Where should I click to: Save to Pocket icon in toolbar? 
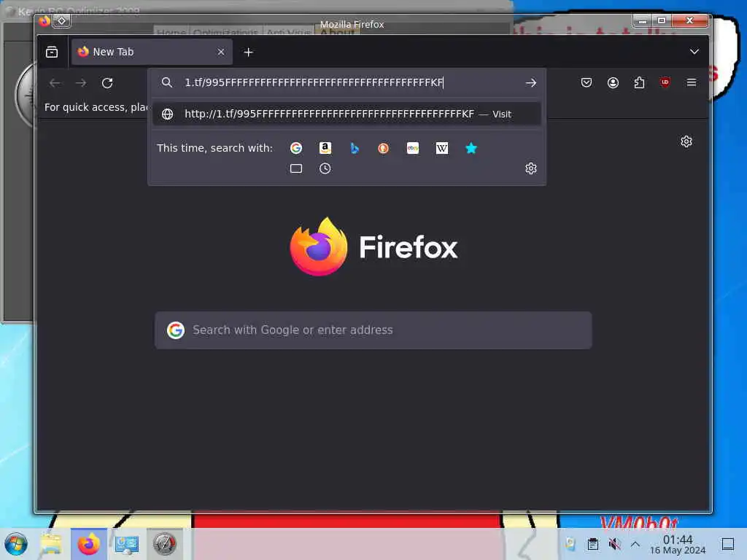pos(587,82)
